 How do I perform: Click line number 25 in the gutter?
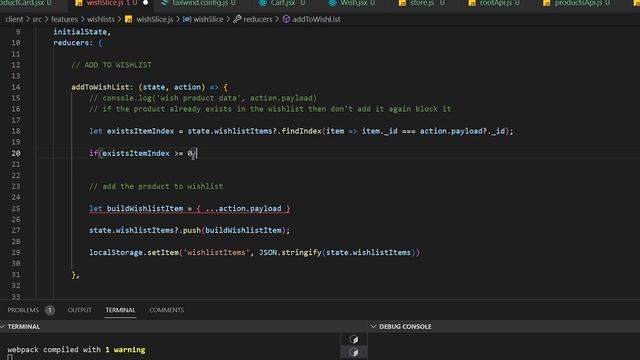tap(16, 208)
